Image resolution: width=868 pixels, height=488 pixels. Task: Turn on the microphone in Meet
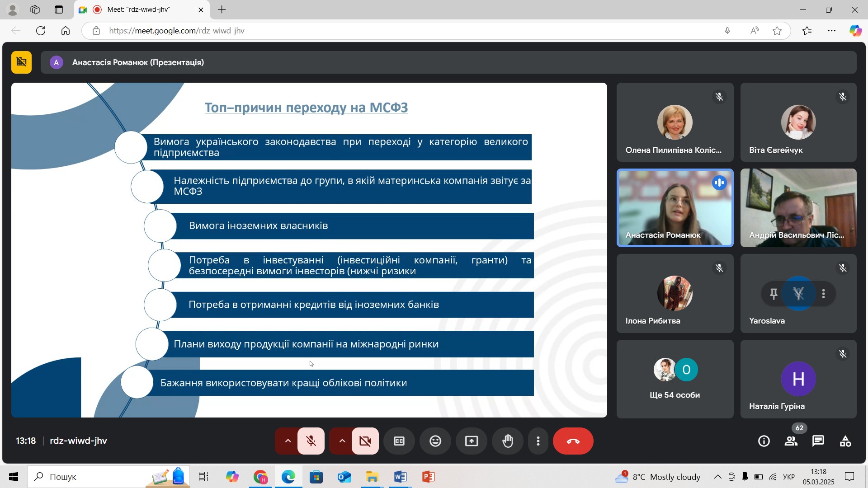(311, 441)
